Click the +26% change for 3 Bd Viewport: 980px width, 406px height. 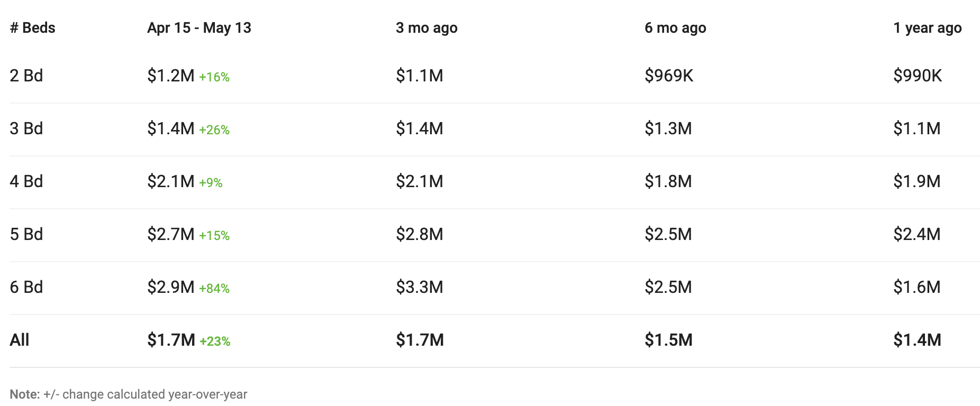pyautogui.click(x=214, y=130)
